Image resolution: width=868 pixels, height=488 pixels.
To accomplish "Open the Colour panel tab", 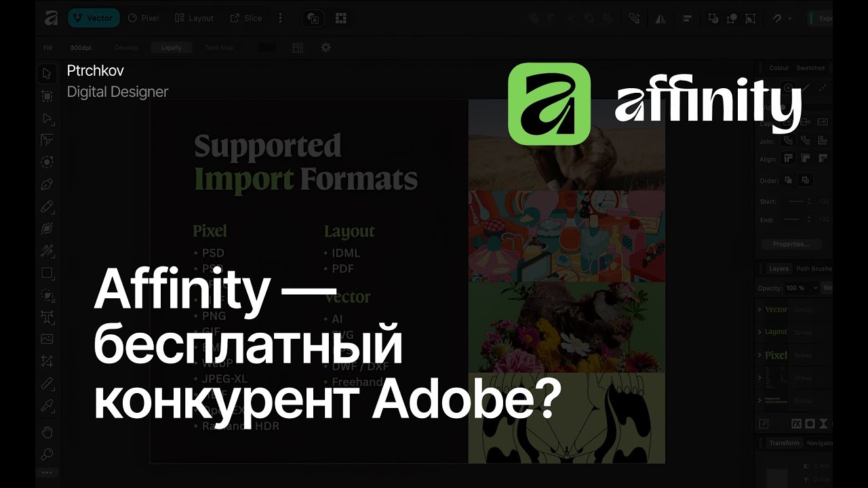I will [778, 68].
